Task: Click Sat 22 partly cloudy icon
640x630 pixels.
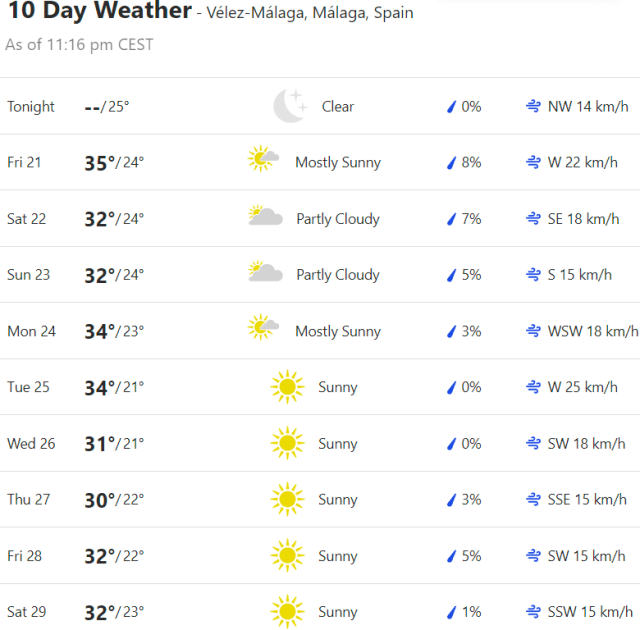Action: point(265,218)
